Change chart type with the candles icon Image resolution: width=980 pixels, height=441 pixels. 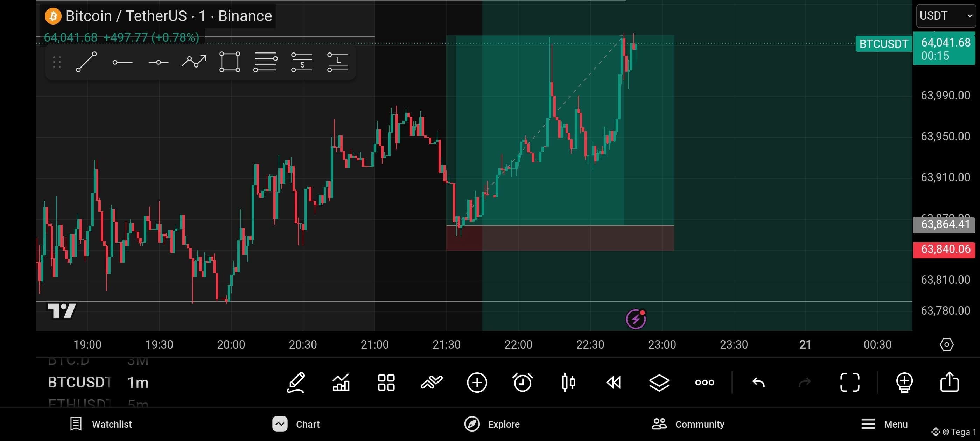pos(568,383)
